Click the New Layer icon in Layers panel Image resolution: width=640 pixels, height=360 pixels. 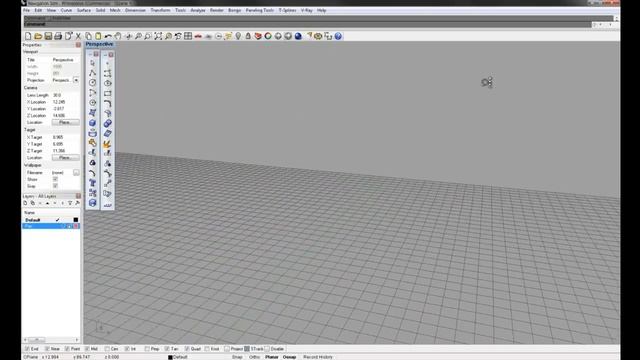[25, 203]
